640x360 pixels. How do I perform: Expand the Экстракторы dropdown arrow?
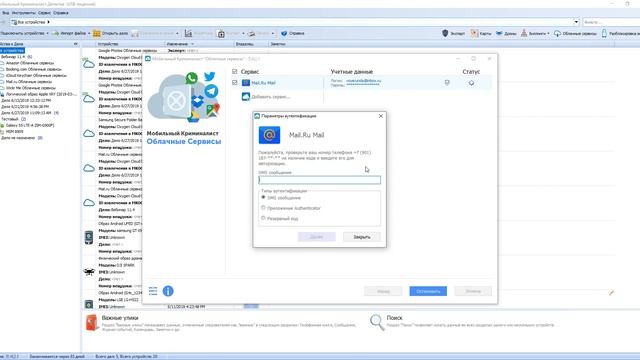click(548, 33)
